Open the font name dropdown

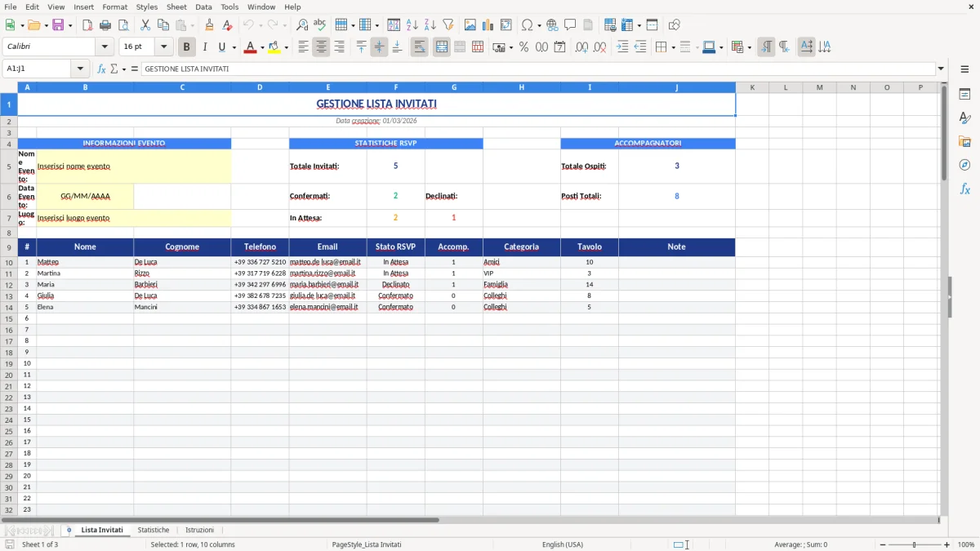(x=104, y=47)
